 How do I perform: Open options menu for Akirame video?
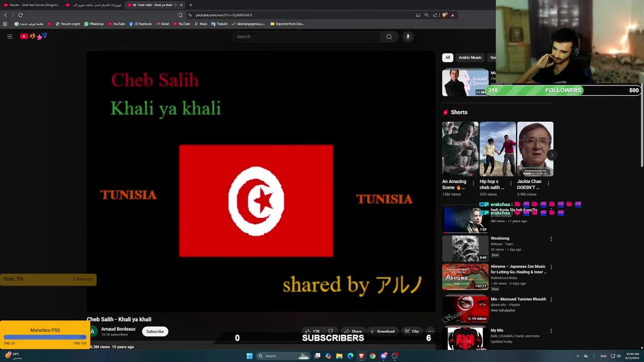[551, 267]
